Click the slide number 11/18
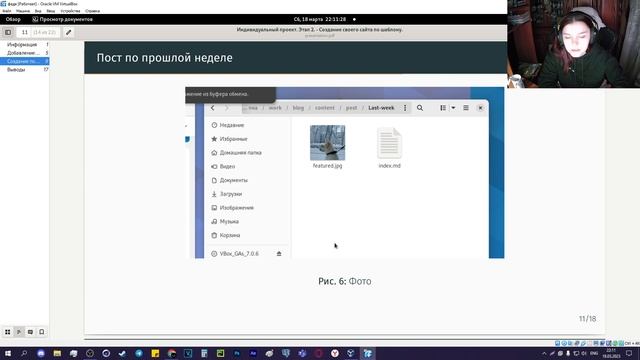This screenshot has height=360, width=640. [587, 319]
